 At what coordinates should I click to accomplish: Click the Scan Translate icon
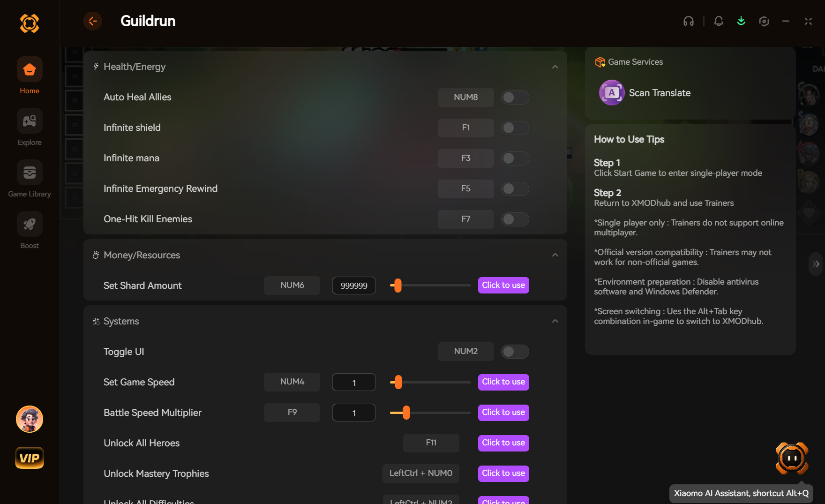tap(612, 92)
